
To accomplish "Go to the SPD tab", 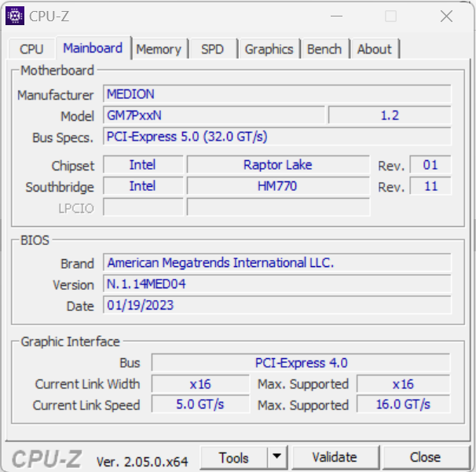I will [213, 49].
